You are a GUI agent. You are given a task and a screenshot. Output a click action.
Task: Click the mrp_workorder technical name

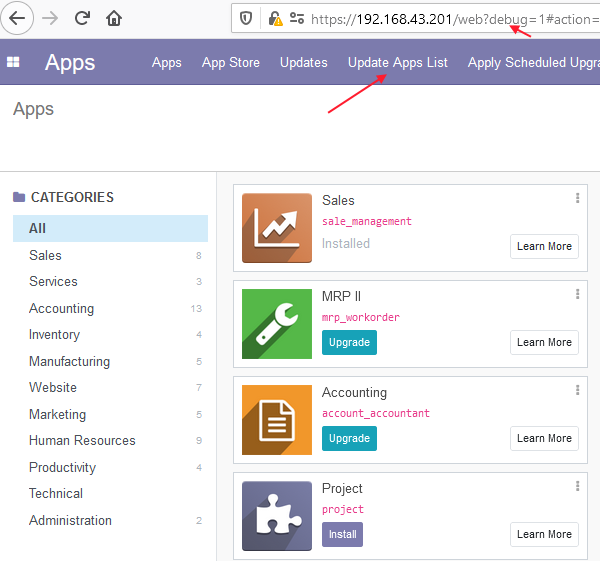point(361,317)
